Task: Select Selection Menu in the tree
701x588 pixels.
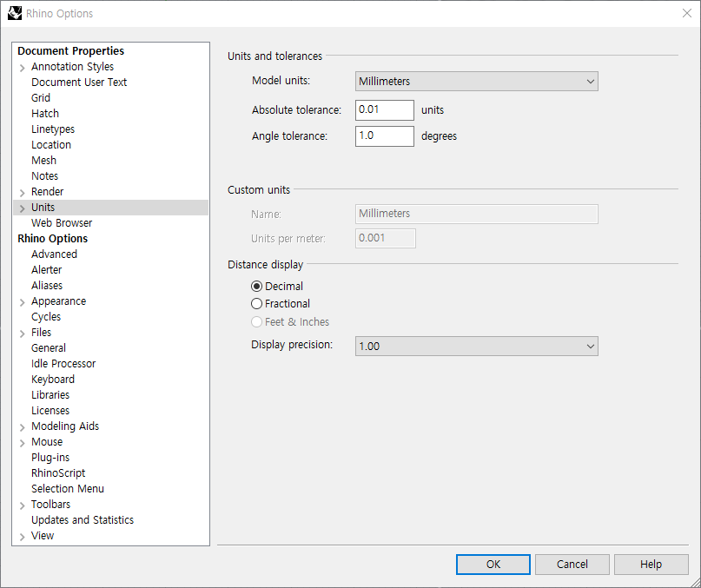Action: pos(68,489)
